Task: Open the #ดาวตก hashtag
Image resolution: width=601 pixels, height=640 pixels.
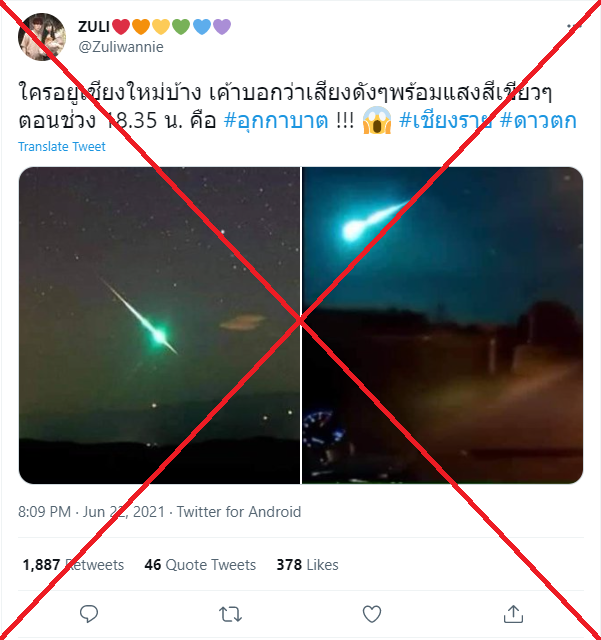Action: [x=538, y=121]
